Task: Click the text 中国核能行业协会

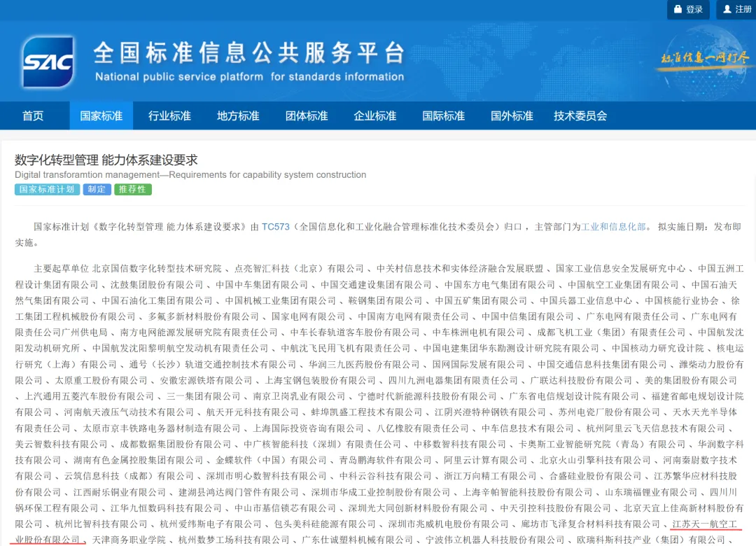Action: point(682,300)
